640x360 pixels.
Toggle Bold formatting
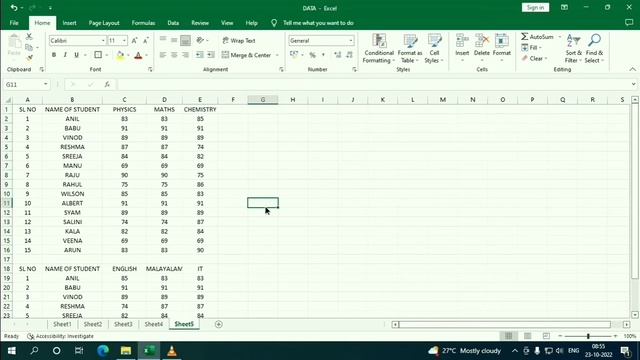(53, 55)
